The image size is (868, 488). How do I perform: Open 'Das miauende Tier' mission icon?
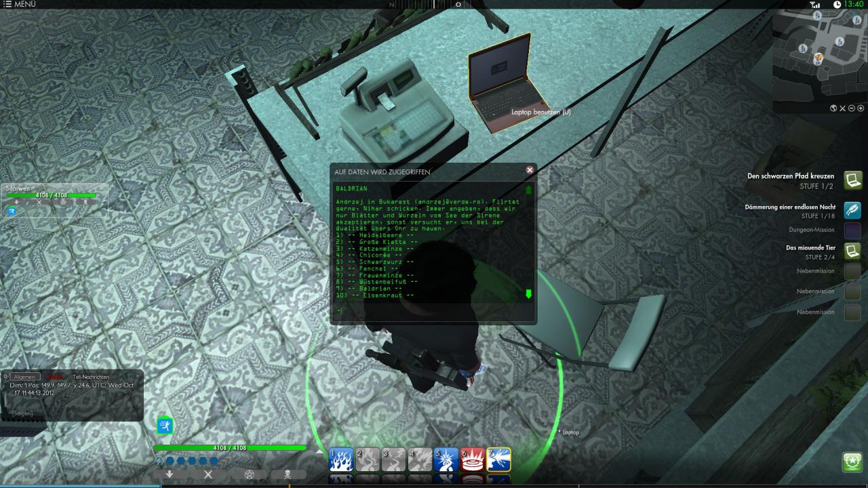click(x=852, y=251)
